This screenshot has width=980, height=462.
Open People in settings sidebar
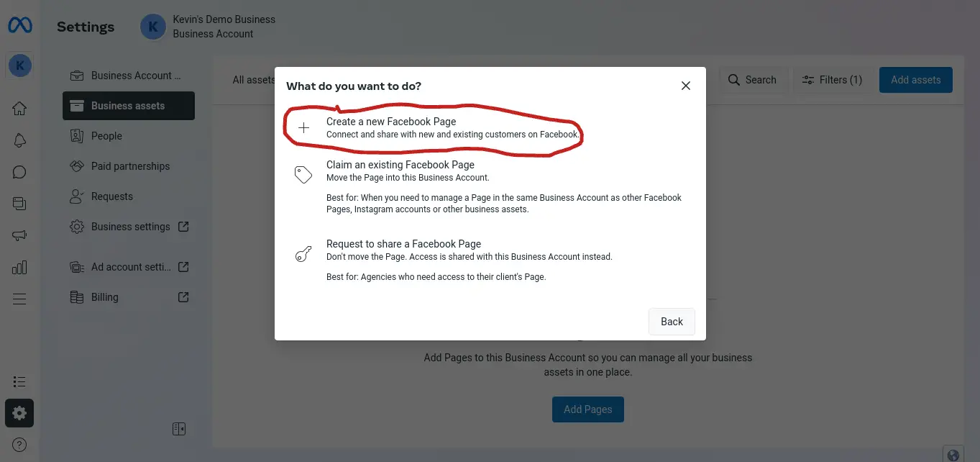(x=106, y=136)
